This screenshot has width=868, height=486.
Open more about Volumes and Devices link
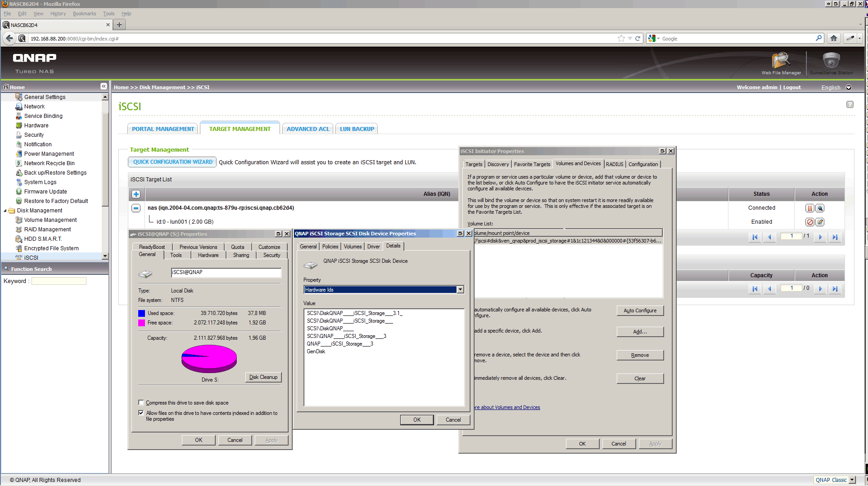(507, 407)
